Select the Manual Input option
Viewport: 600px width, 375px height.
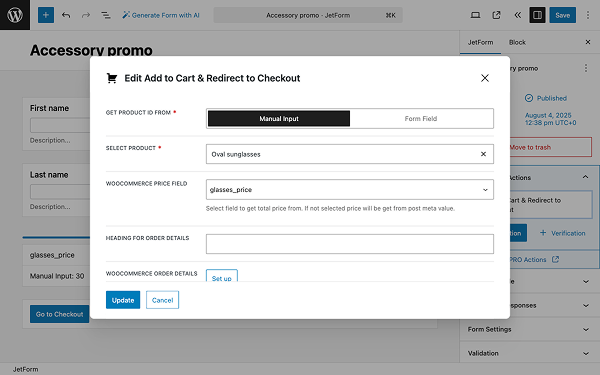click(x=279, y=119)
